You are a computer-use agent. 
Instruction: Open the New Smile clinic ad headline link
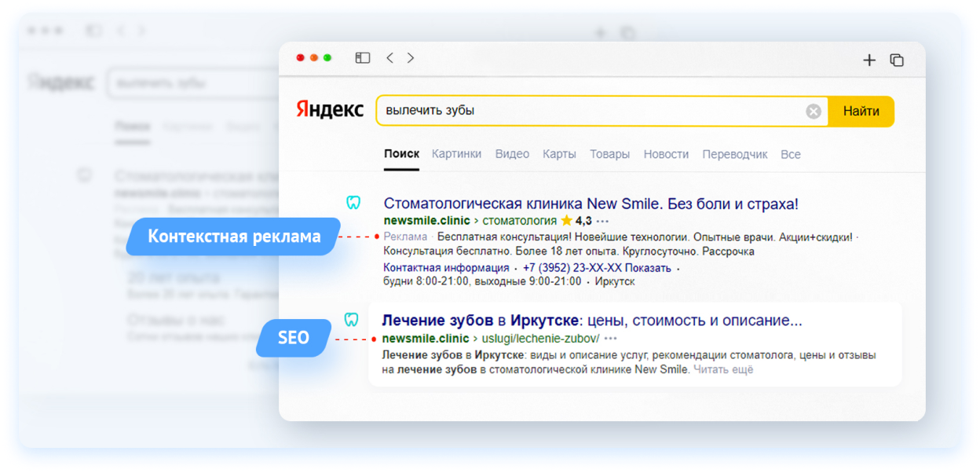(591, 204)
